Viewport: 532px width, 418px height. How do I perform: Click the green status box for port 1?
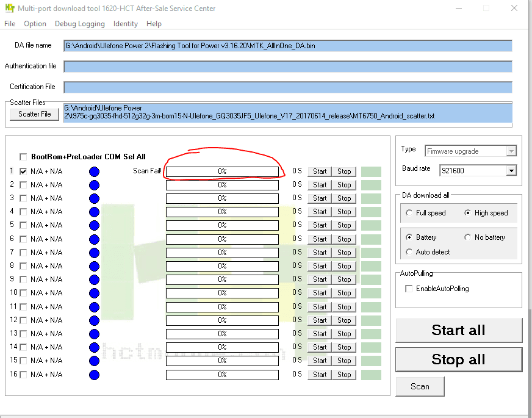pos(371,171)
